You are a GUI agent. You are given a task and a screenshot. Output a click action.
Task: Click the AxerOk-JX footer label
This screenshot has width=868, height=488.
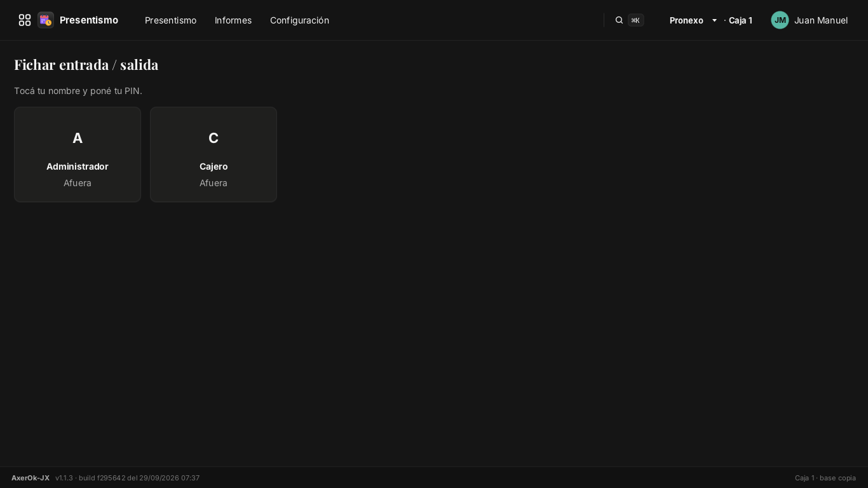coord(31,478)
